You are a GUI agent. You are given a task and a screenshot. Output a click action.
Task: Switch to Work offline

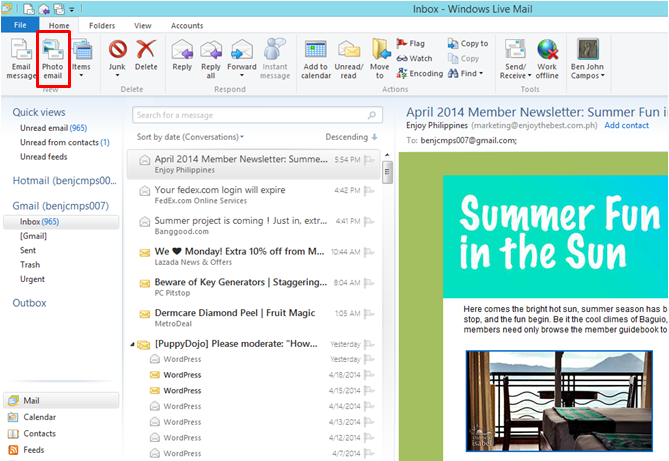coord(547,59)
